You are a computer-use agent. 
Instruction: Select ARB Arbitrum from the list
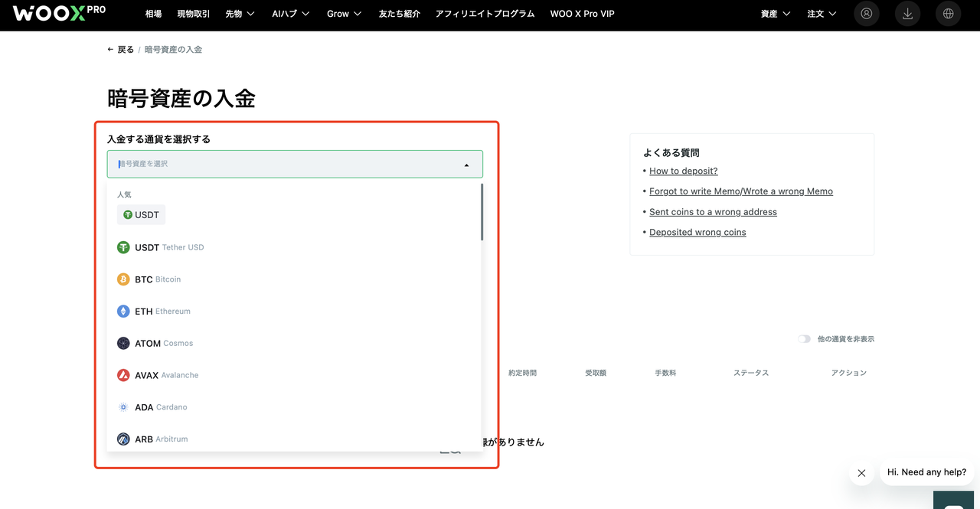click(294, 439)
